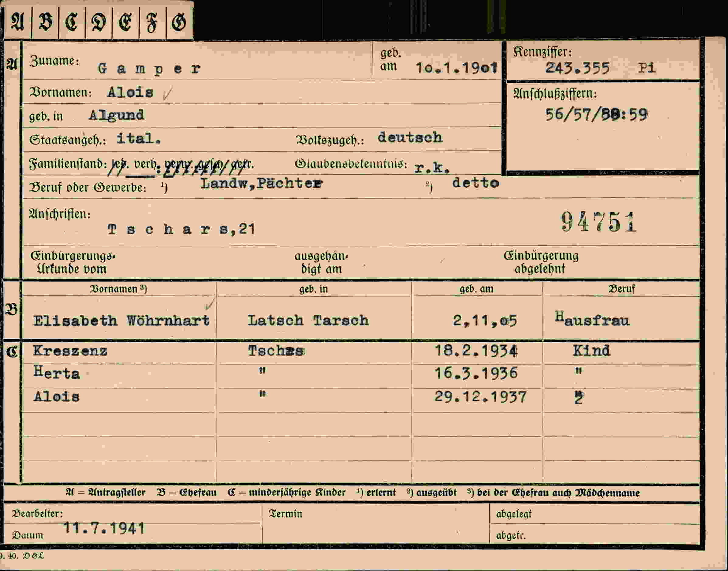Click the wife's name 'Elisabeth Wöhrnhart'

point(121,321)
